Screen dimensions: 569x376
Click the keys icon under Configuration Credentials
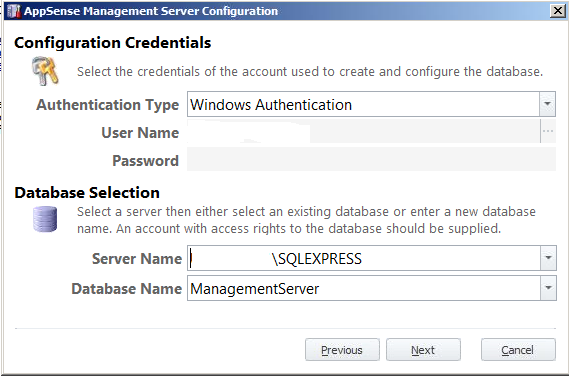45,71
